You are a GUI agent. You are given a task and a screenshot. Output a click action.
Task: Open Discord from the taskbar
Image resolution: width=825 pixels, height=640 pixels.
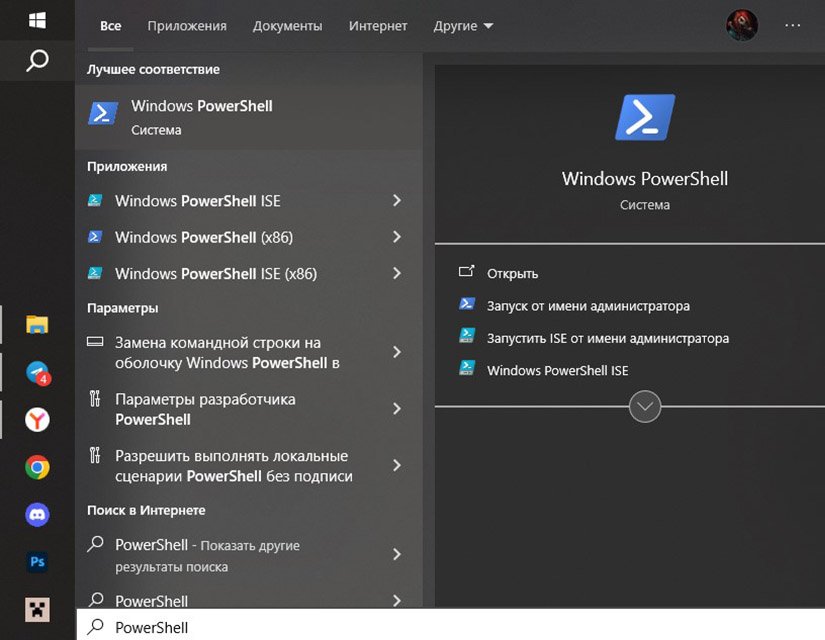pos(37,514)
